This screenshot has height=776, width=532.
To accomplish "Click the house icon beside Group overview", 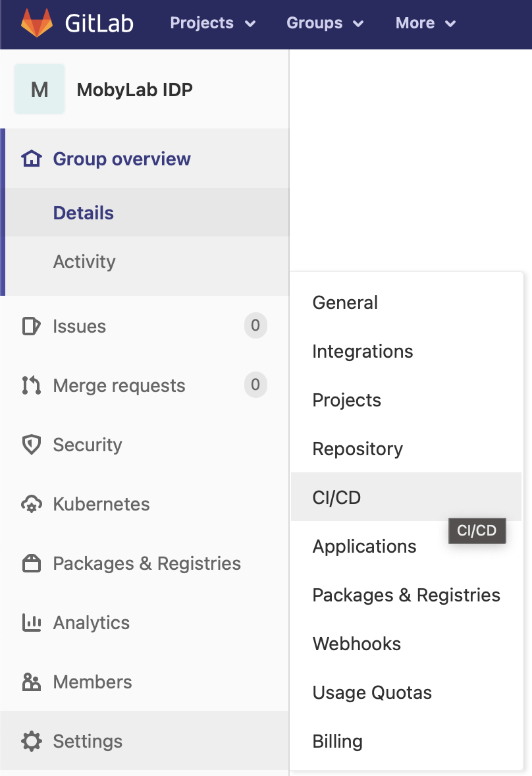I will tap(31, 159).
